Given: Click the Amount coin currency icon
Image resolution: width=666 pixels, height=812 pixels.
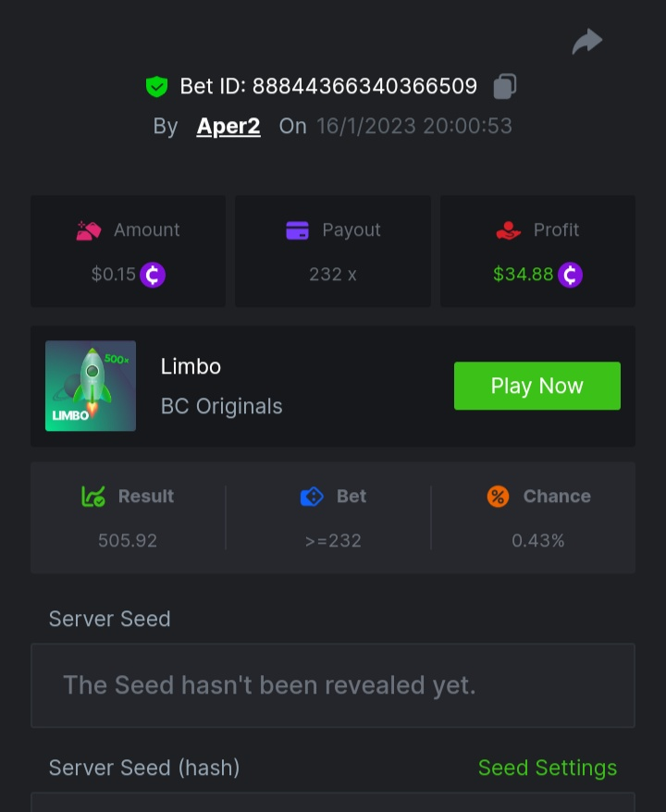Looking at the screenshot, I should (x=153, y=275).
